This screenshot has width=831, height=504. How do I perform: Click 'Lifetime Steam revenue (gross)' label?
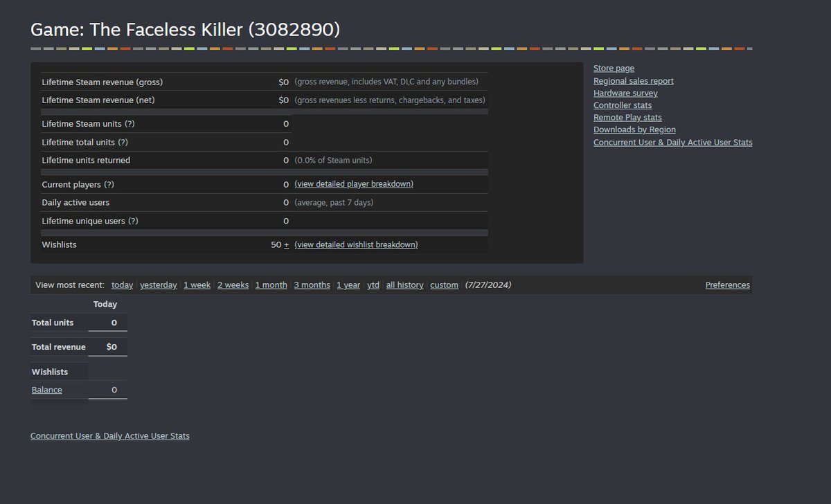(102, 82)
